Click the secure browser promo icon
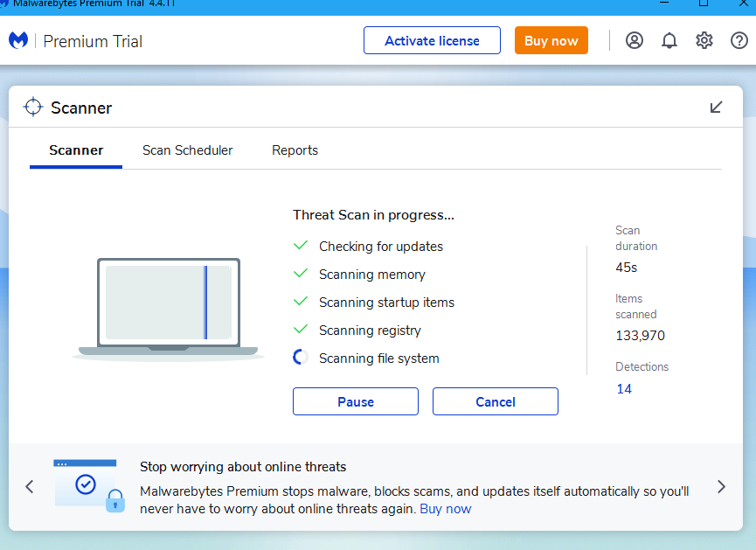Screen dimensions: 756x550 [x=89, y=486]
